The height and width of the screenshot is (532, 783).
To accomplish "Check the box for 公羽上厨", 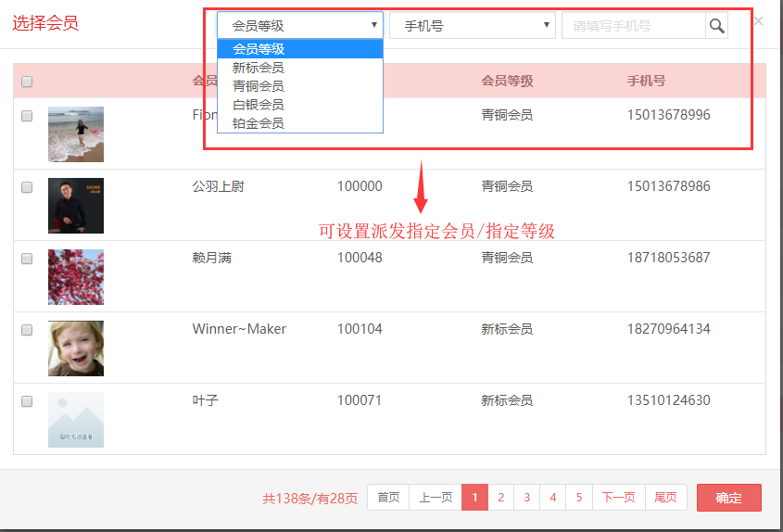I will [x=27, y=187].
